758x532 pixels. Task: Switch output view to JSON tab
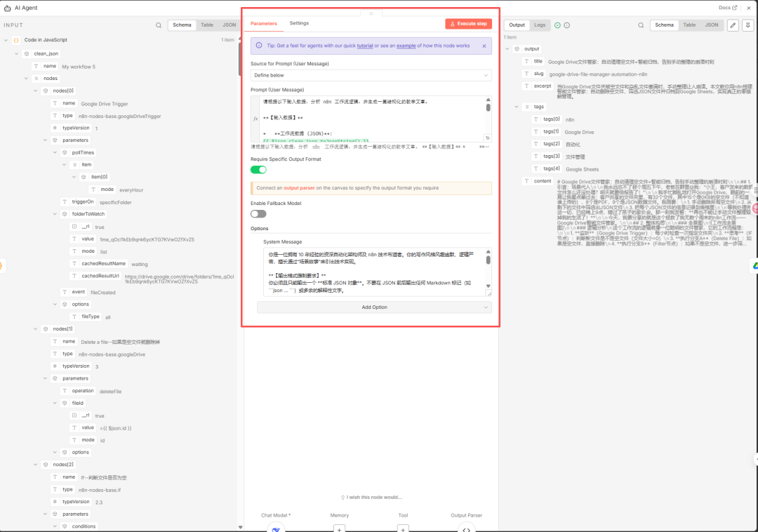(711, 25)
